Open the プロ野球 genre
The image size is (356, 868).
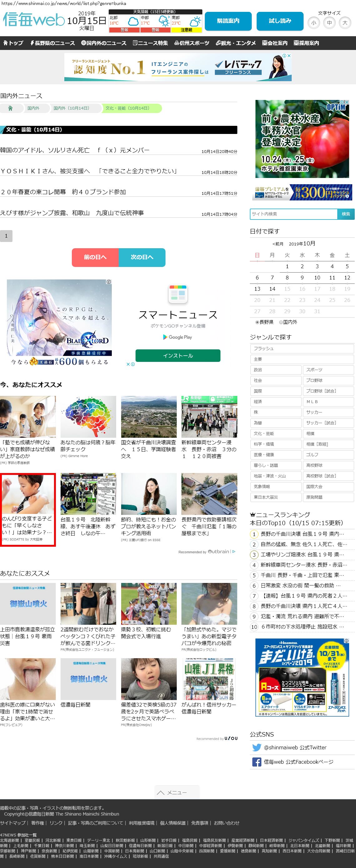tap(328, 380)
